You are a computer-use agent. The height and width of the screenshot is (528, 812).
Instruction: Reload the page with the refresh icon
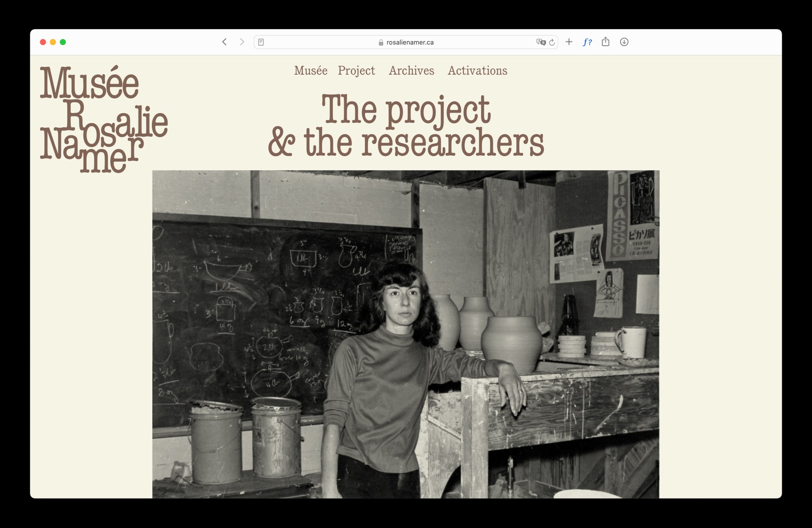click(552, 42)
